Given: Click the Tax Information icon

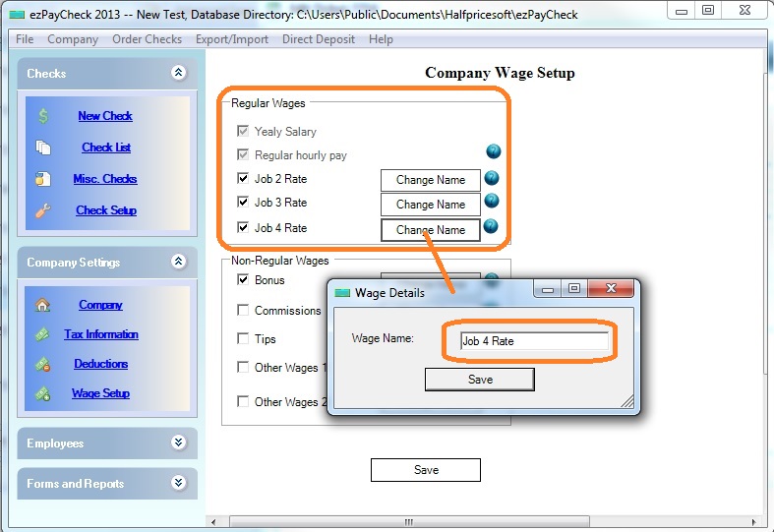Looking at the screenshot, I should 43,334.
